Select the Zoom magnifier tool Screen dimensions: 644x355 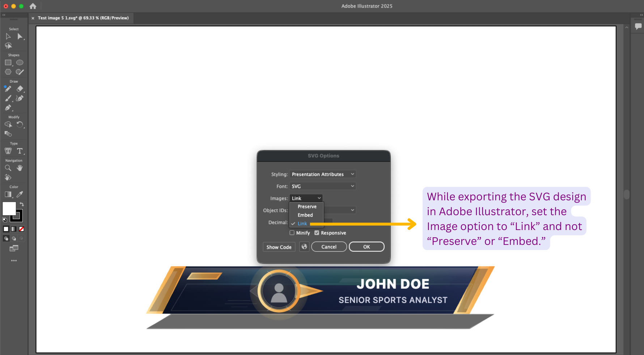tap(8, 168)
